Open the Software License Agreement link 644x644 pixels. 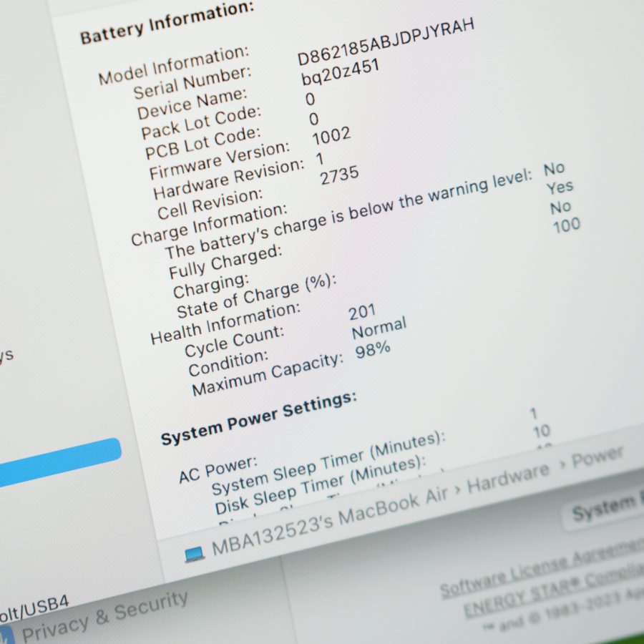[542, 567]
